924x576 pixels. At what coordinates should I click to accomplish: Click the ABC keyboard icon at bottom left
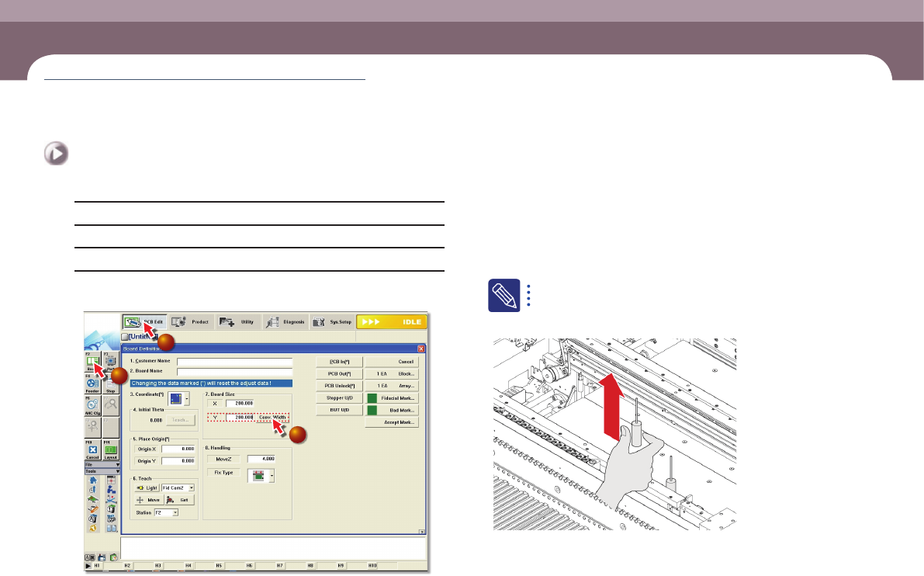89,557
